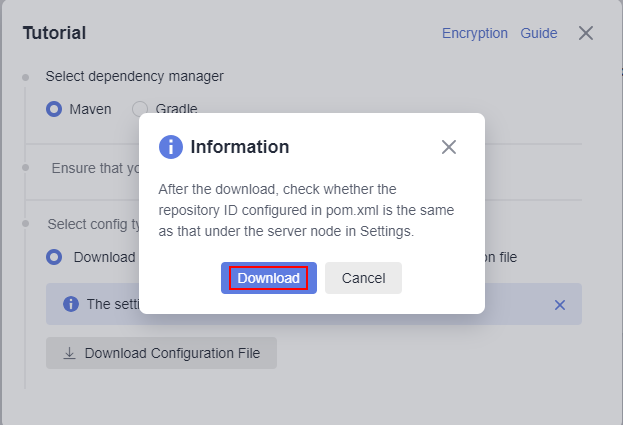Open the Guide link
Screen dimensions: 623x425
tap(539, 33)
